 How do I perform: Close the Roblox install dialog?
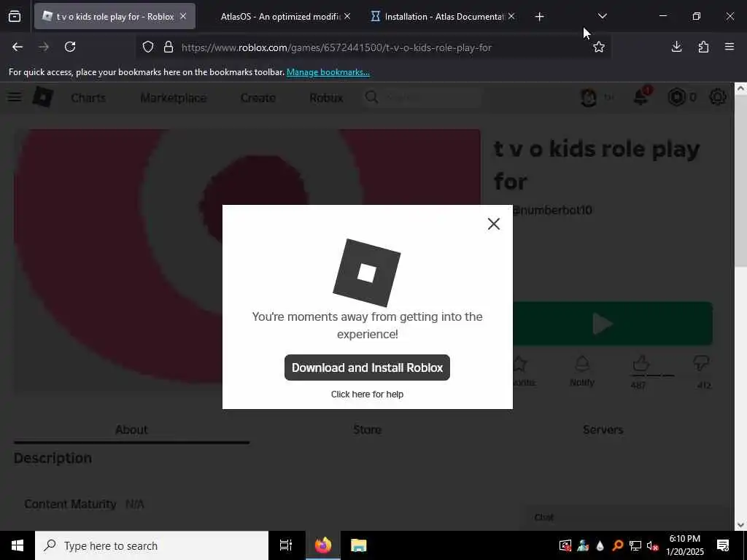pyautogui.click(x=494, y=224)
